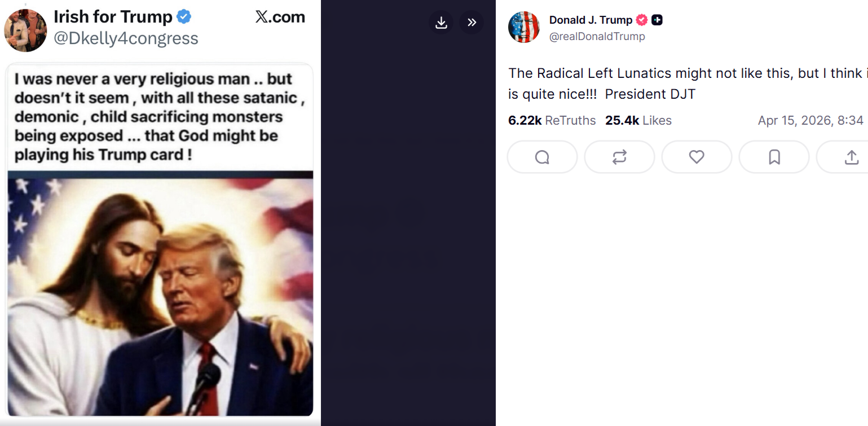
Task: Click the @Dkelly4congress handle text
Action: (126, 38)
